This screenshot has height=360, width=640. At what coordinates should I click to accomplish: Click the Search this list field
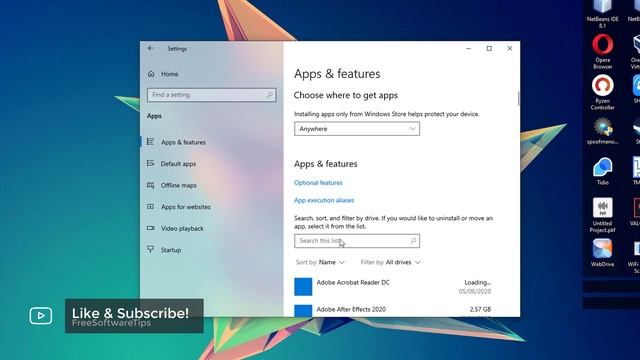pos(357,241)
